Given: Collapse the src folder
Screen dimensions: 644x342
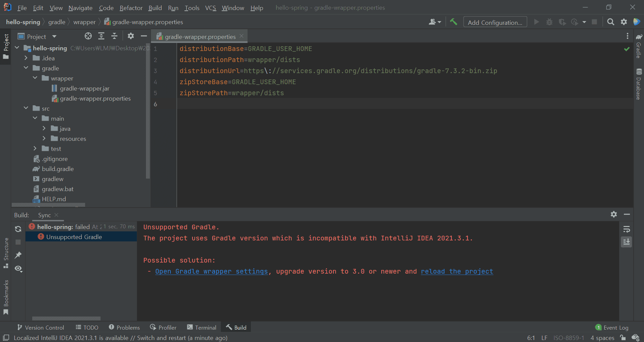Looking at the screenshot, I should point(26,108).
